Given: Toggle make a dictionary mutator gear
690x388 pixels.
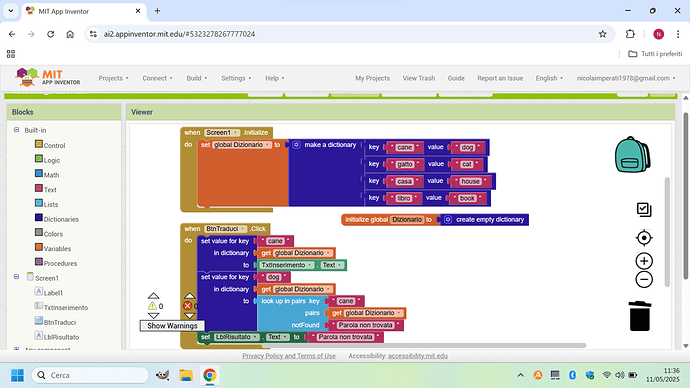Looking at the screenshot, I should click(297, 145).
